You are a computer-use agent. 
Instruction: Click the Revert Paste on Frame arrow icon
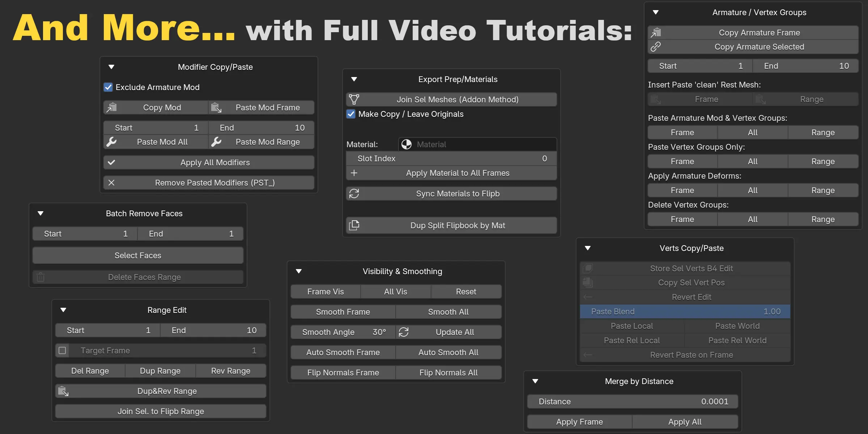pos(588,355)
